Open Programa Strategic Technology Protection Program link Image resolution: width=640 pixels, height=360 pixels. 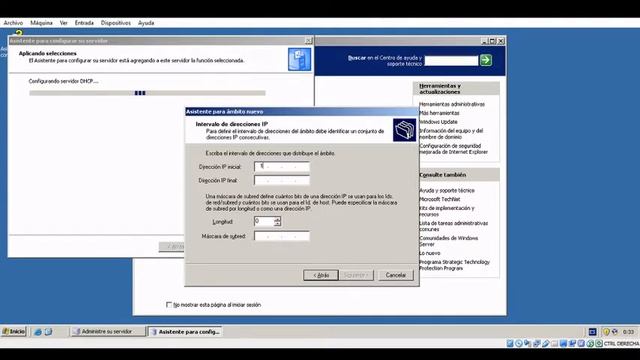pos(454,265)
